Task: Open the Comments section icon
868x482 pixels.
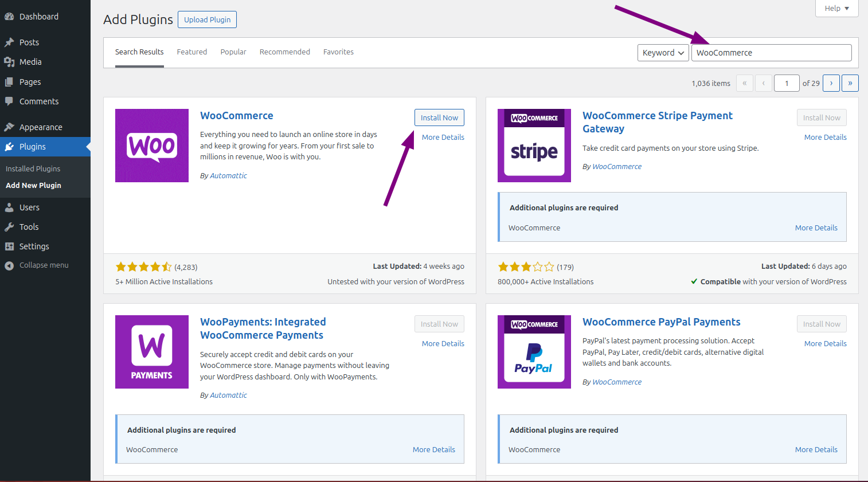Action: pyautogui.click(x=10, y=101)
